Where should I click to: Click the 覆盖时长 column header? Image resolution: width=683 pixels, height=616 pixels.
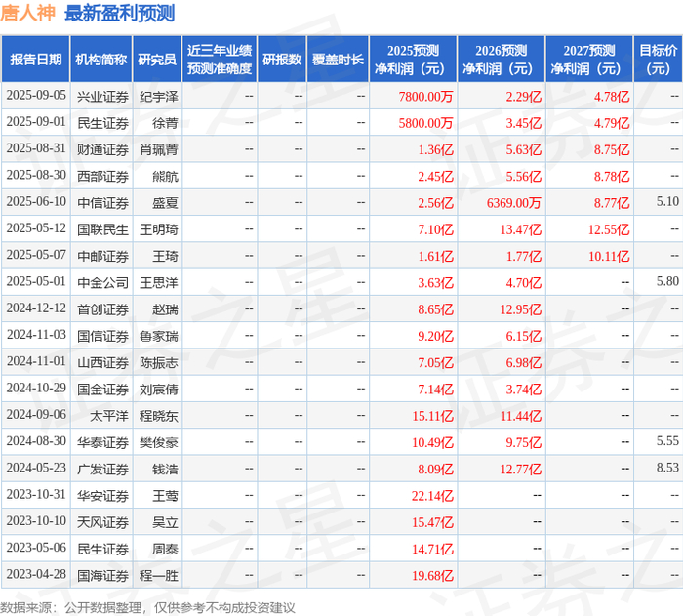(x=338, y=60)
